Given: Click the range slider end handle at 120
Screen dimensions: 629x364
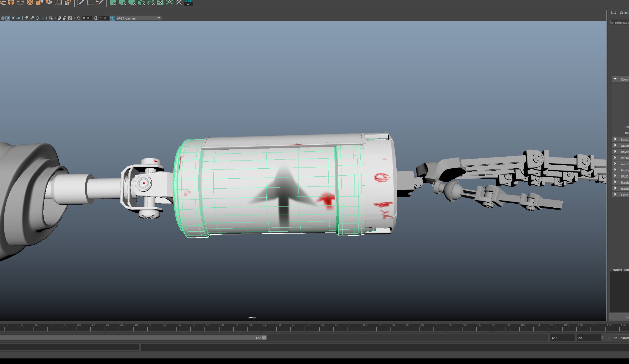Looking at the screenshot, I should [264, 338].
